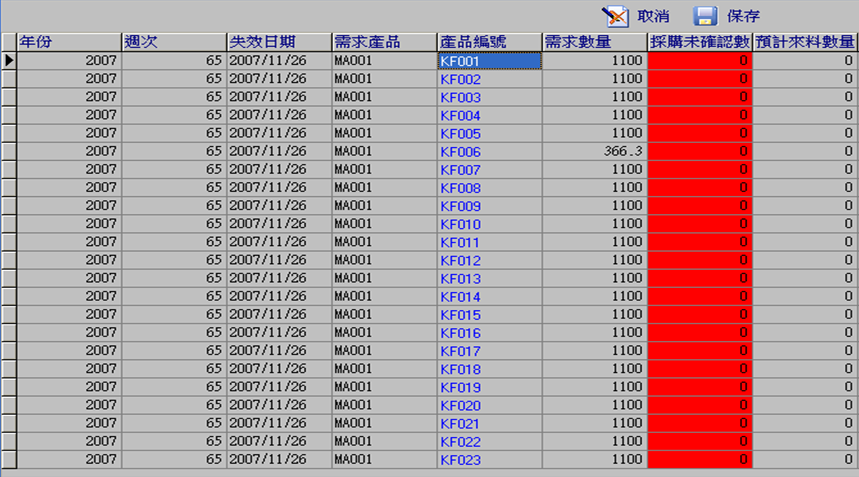Click the MA001 cell in KF003 row
The image size is (859, 477).
point(385,97)
